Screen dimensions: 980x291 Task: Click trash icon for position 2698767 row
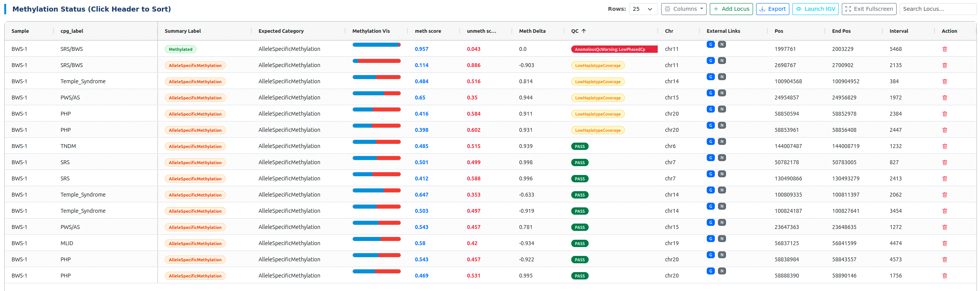944,65
